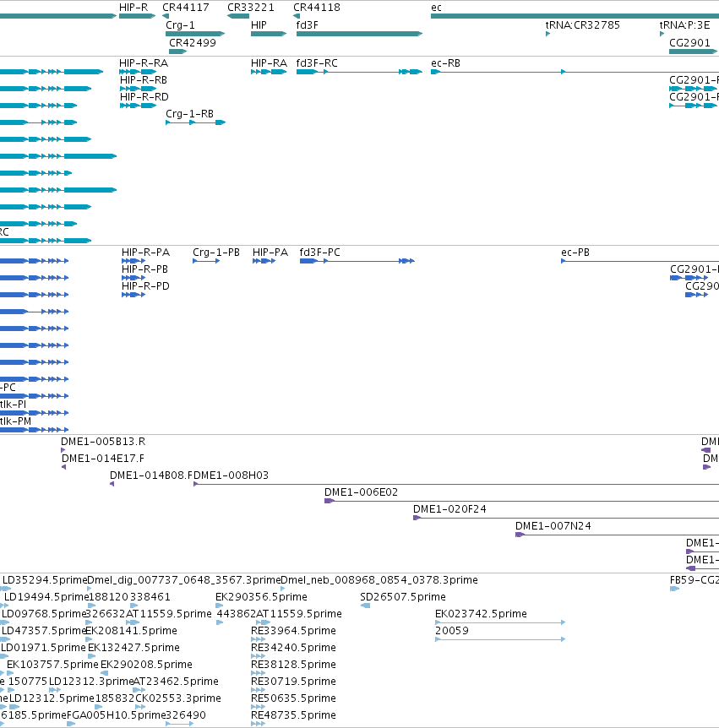Open the ec-PB protein feature
The width and height of the screenshot is (719, 728).
pos(640,261)
